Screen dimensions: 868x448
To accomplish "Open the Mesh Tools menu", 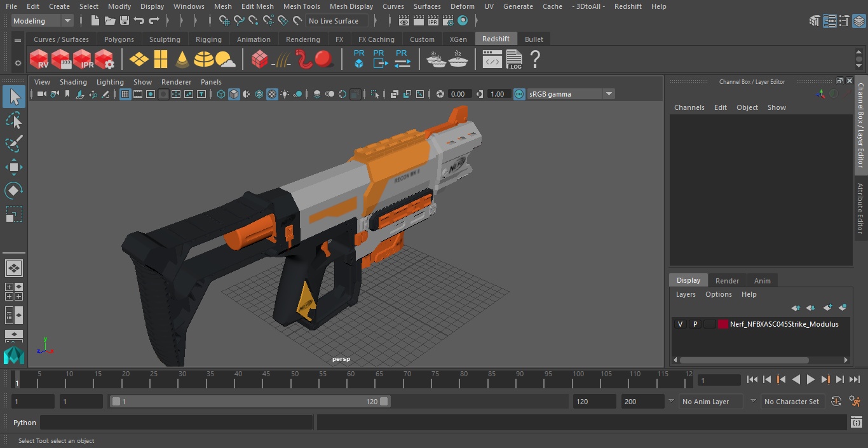I will point(301,6).
